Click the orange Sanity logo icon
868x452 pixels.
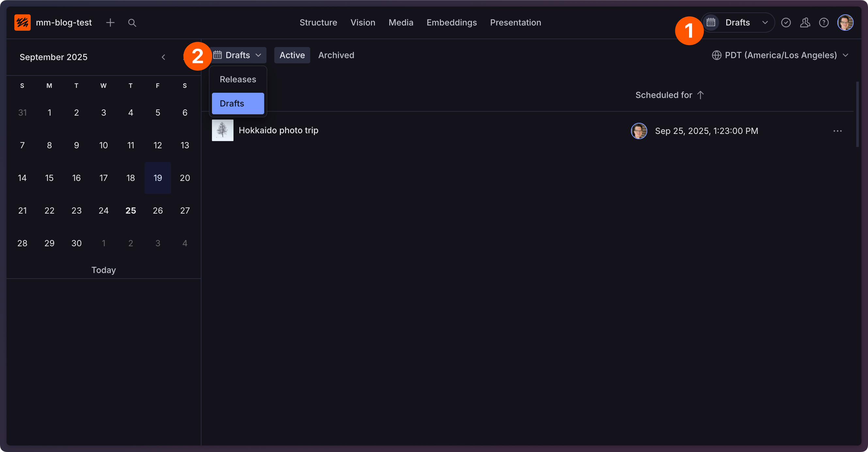pyautogui.click(x=22, y=23)
